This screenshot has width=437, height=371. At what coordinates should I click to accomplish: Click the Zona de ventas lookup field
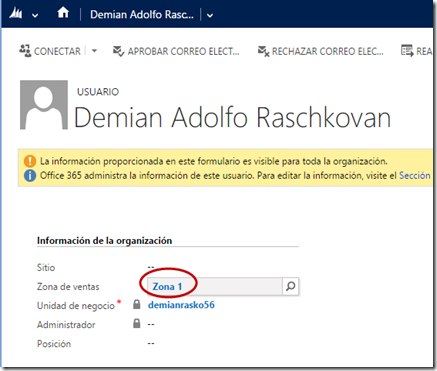coord(223,286)
